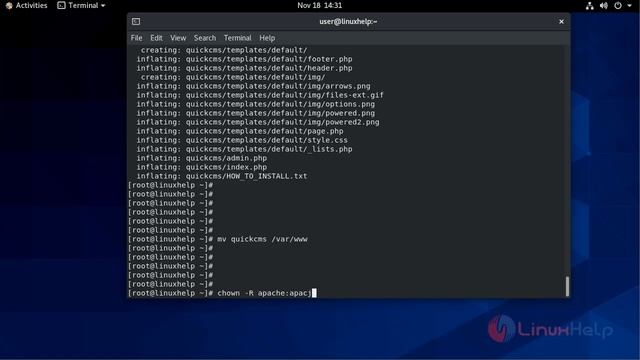The width and height of the screenshot is (640, 360).
Task: Click the power icon in system tray
Action: coord(618,5)
